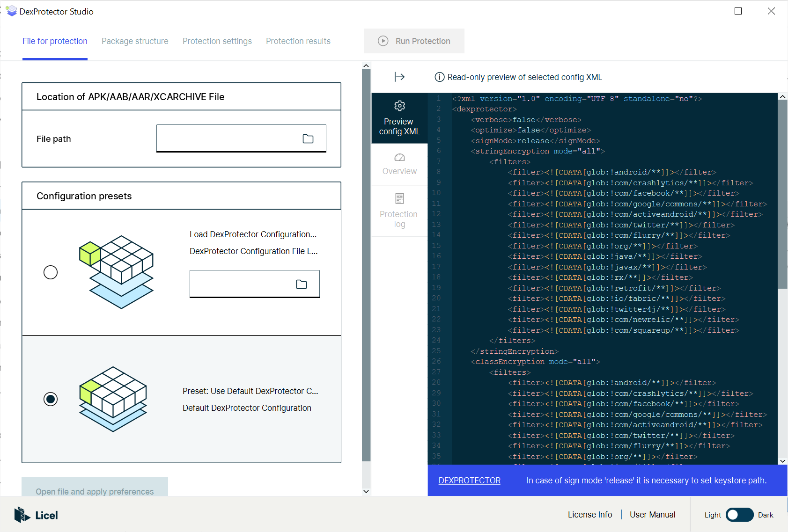Open the Protection settings tab
This screenshot has width=788, height=532.
point(217,41)
